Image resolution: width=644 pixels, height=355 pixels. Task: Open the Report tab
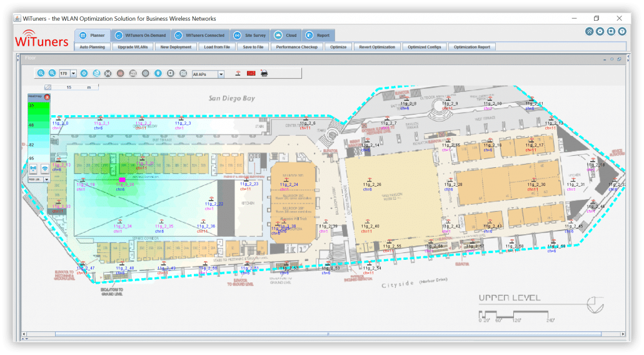[318, 36]
